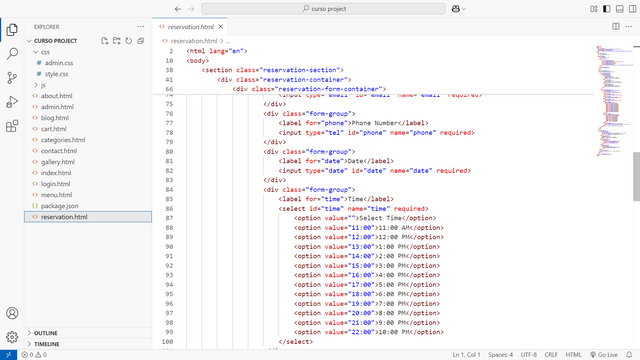Open the Run and Debug view
The width and height of the screenshot is (640, 360).
(x=12, y=102)
